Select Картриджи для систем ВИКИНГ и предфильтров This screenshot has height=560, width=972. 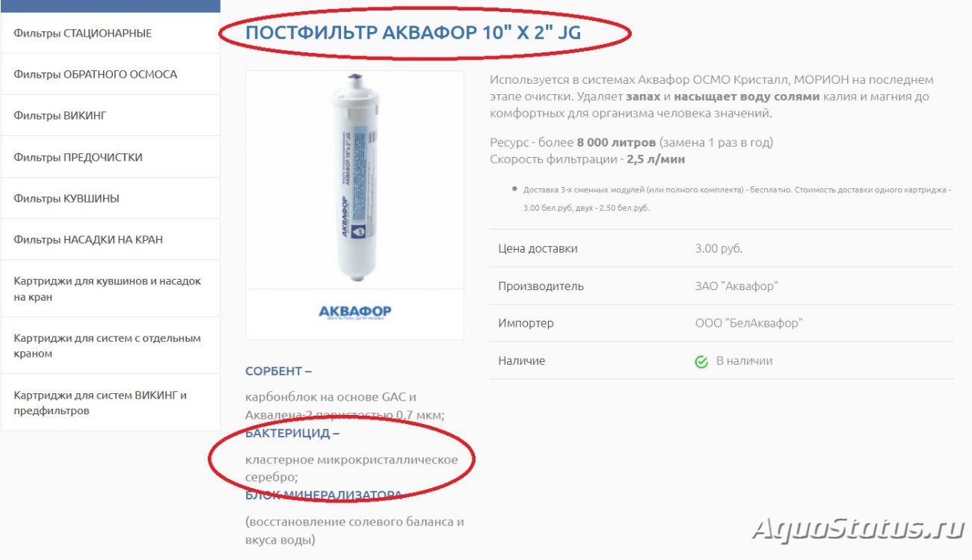pyautogui.click(x=111, y=402)
